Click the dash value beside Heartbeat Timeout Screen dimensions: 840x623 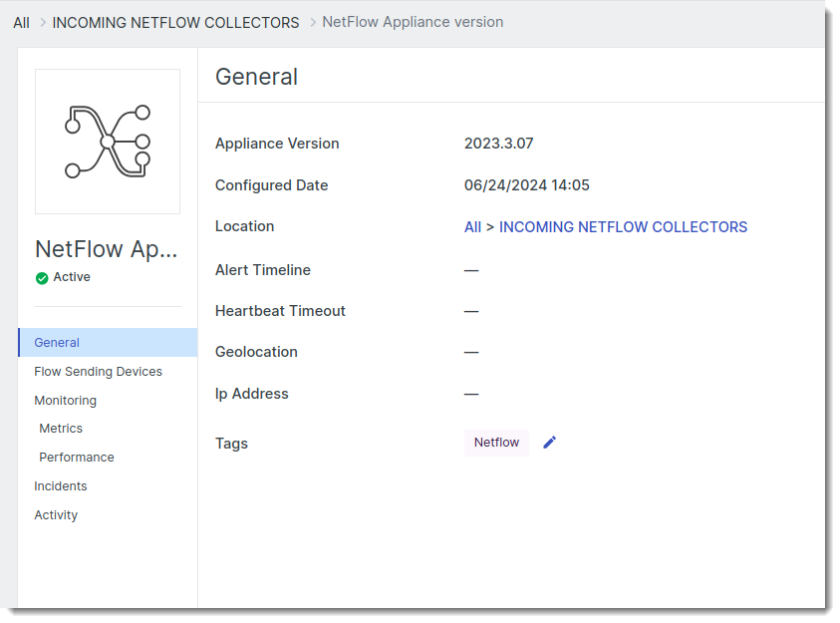[471, 311]
